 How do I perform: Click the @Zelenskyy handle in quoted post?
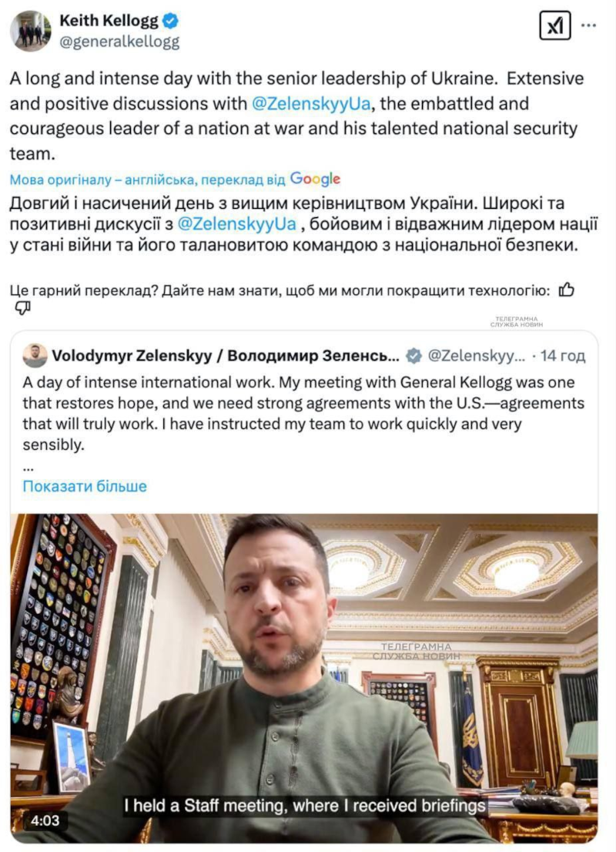click(x=475, y=356)
